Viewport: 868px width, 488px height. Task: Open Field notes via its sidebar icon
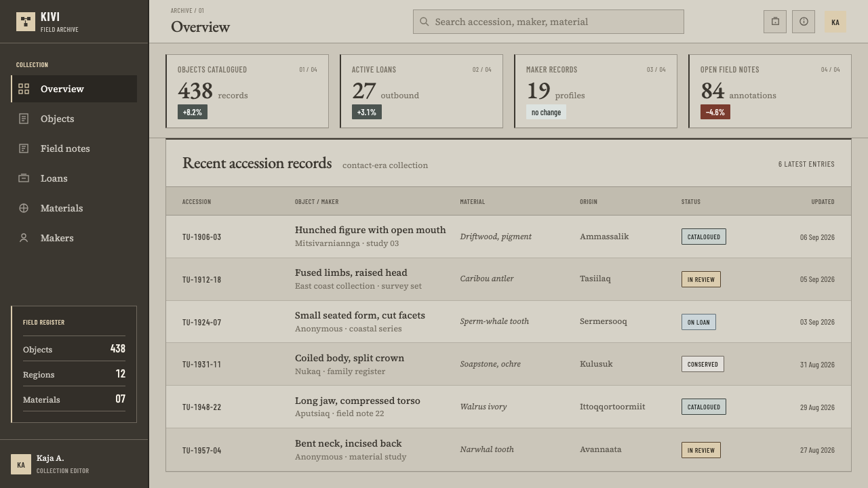click(24, 148)
